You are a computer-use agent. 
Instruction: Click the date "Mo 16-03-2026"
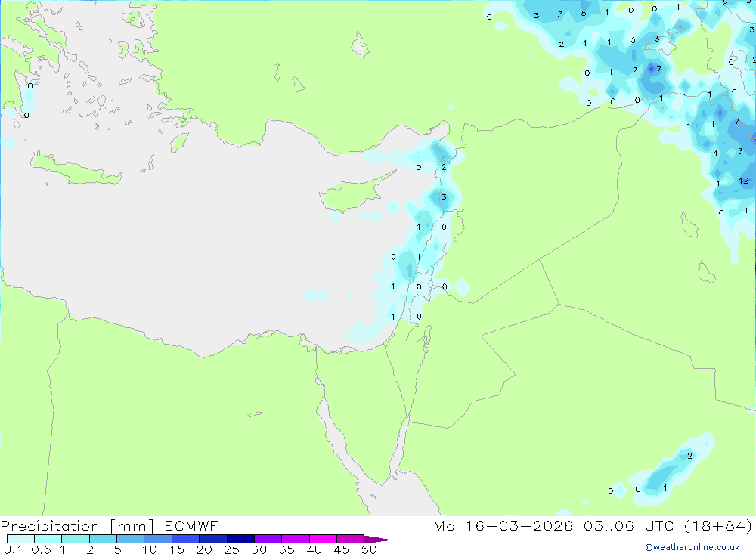[503, 526]
